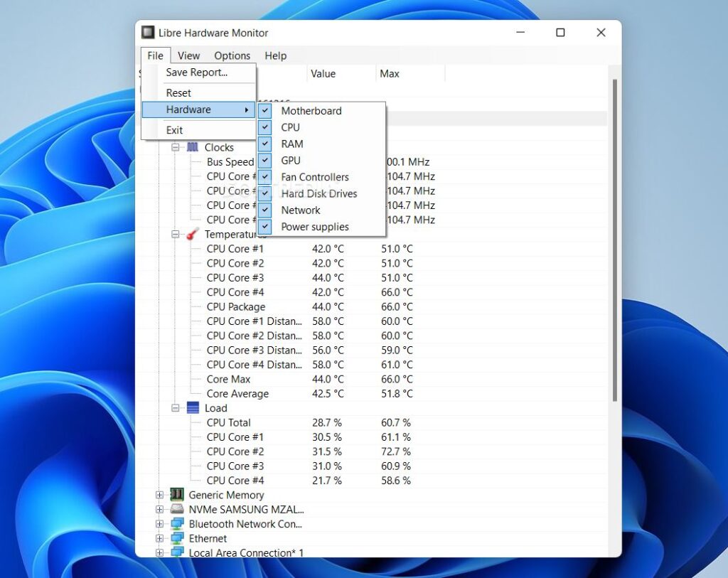Click the 72.7 % max load value
The image size is (728, 578).
click(x=396, y=451)
